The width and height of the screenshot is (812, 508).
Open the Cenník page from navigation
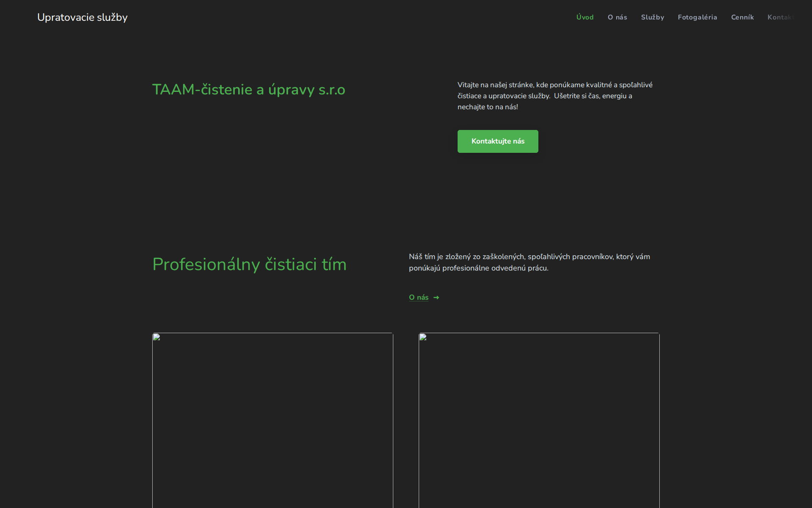(742, 17)
